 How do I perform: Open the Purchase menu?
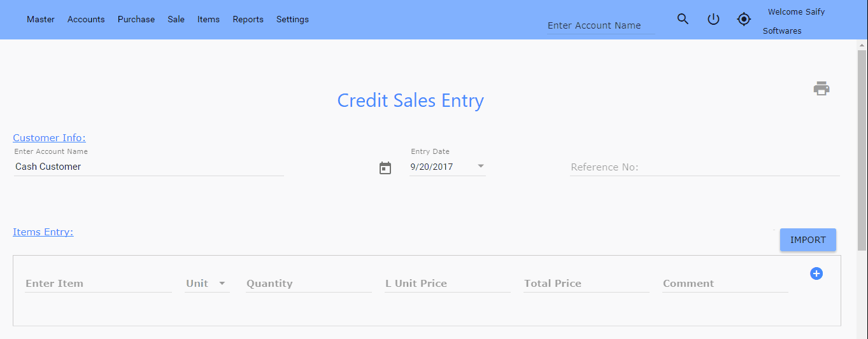click(x=136, y=19)
